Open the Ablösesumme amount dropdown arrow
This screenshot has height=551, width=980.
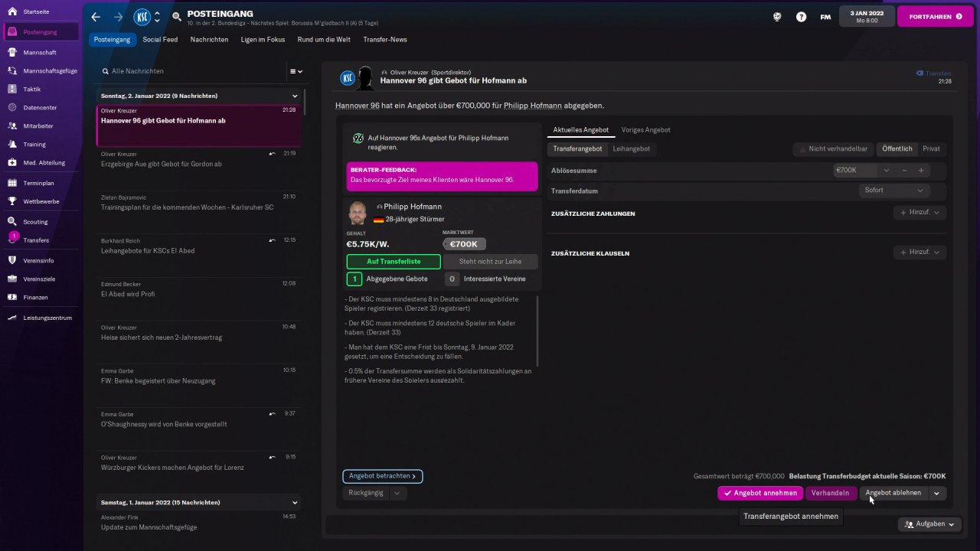(887, 171)
